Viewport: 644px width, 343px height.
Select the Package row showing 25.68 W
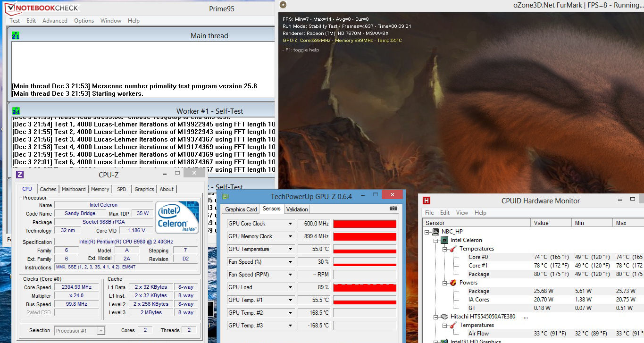coord(533,291)
